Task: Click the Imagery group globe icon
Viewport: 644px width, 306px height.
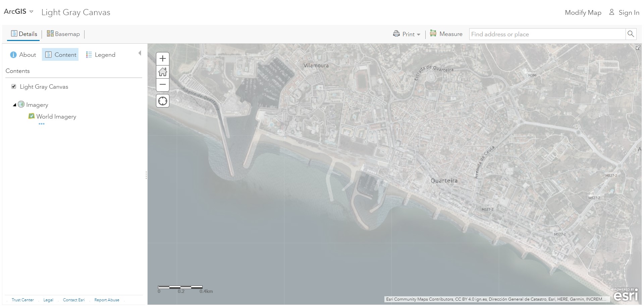Action: [21, 104]
